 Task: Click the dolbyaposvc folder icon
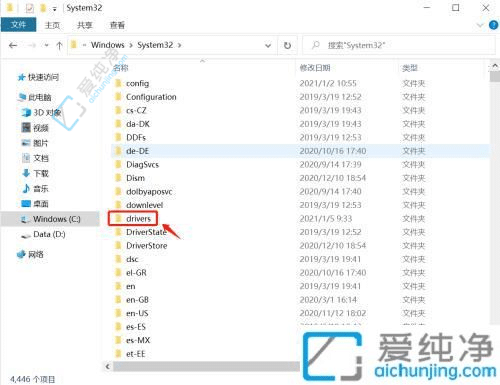118,191
